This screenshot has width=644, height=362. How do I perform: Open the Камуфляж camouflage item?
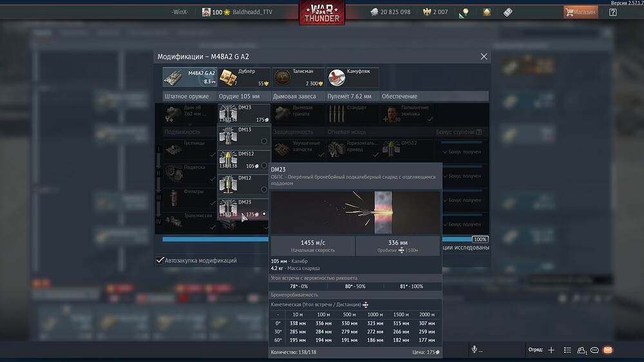[352, 77]
